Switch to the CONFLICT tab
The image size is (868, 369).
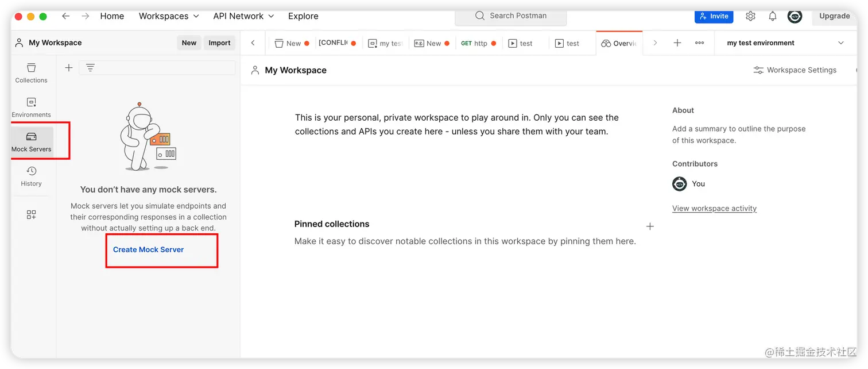pos(338,43)
